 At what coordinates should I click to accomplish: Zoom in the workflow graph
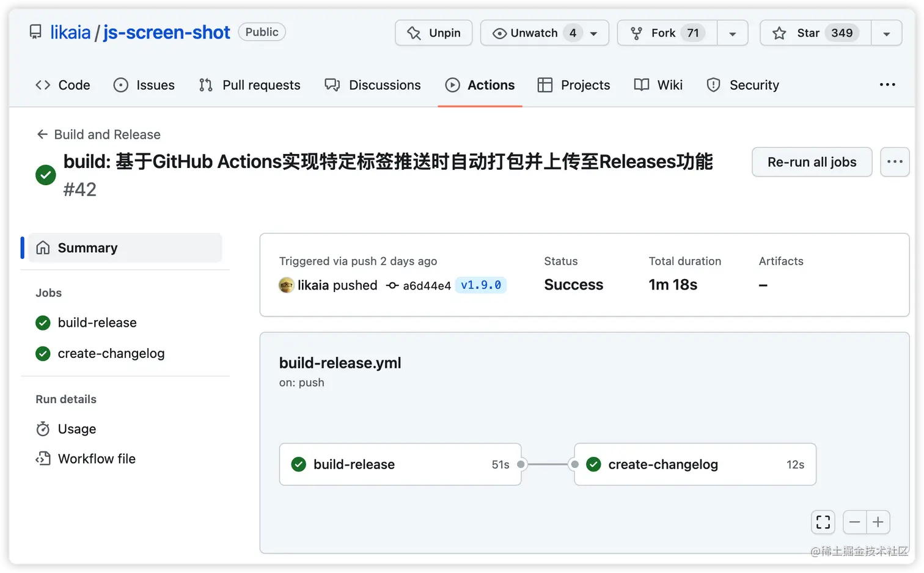pos(878,522)
